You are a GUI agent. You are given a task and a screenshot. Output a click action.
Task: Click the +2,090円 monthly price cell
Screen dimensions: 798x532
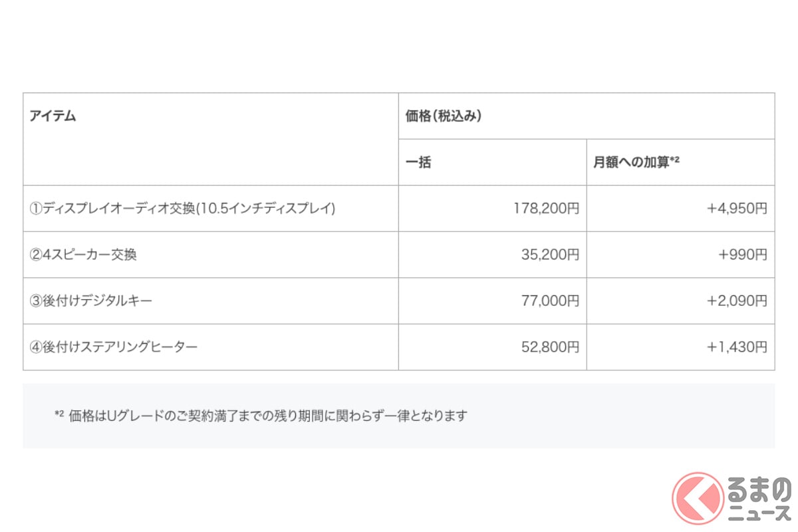coord(737,301)
